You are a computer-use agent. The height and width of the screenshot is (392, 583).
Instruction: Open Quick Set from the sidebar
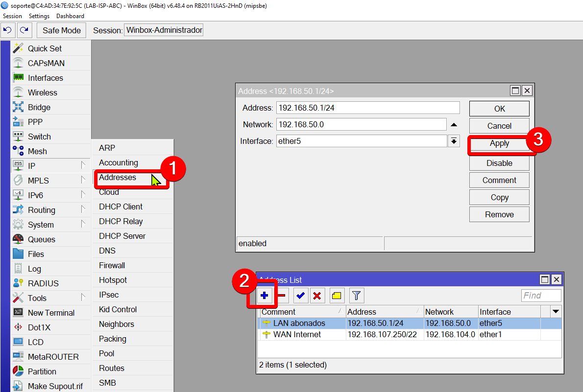pos(44,48)
